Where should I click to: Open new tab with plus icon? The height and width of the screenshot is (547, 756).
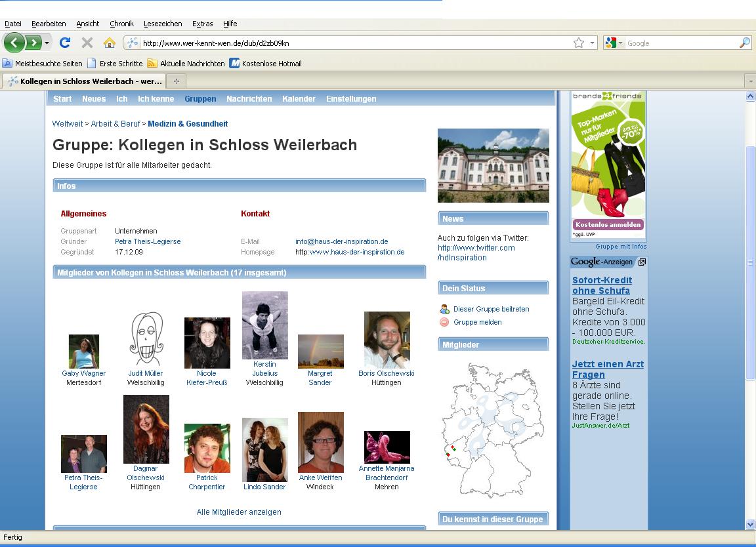point(176,81)
